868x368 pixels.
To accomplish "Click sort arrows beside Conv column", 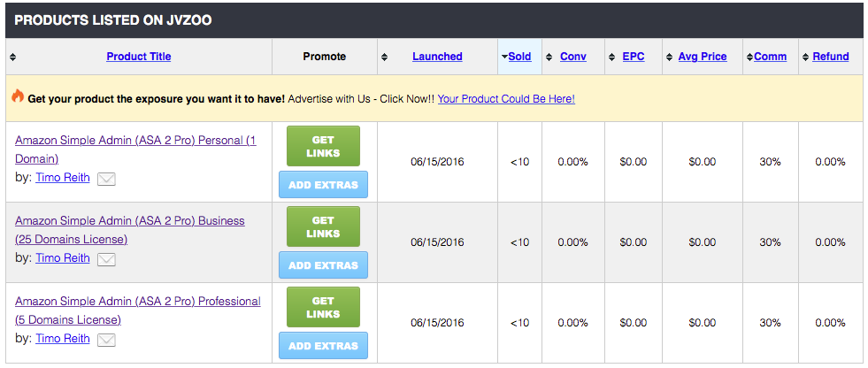I will [549, 57].
